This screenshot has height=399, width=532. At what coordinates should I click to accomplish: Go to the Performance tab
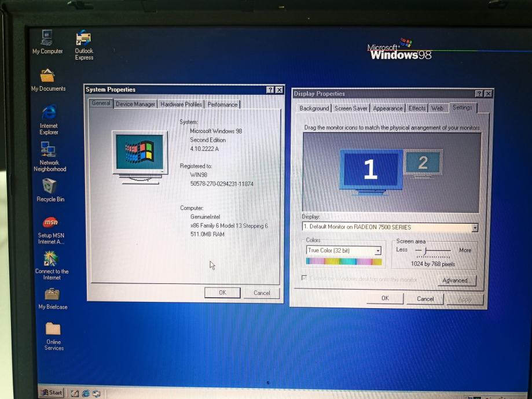pos(222,105)
